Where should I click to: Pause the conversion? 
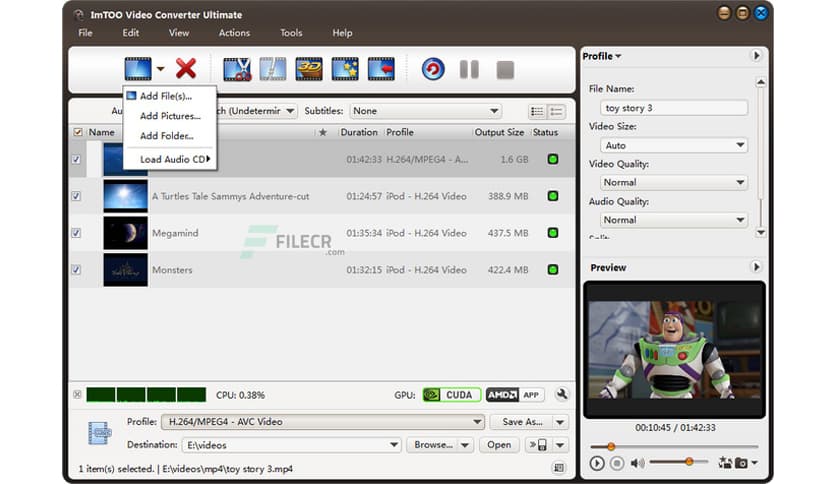pyautogui.click(x=469, y=69)
